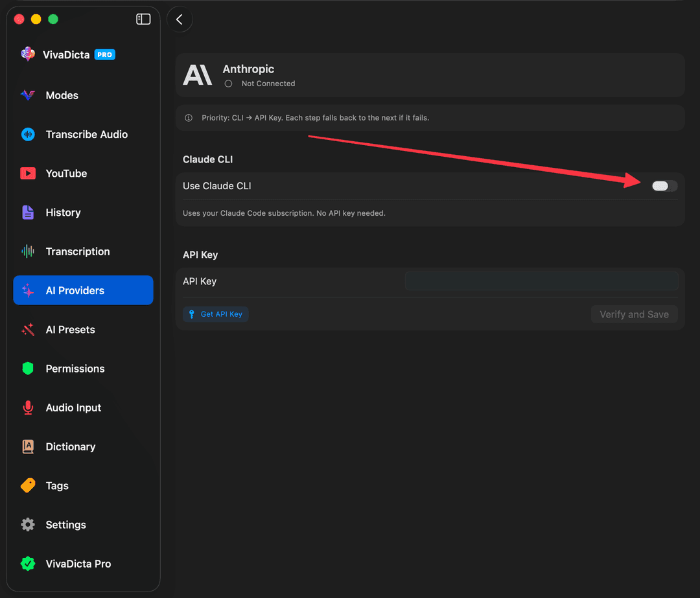Click the red YouTube play icon
The height and width of the screenshot is (598, 700).
click(x=28, y=173)
